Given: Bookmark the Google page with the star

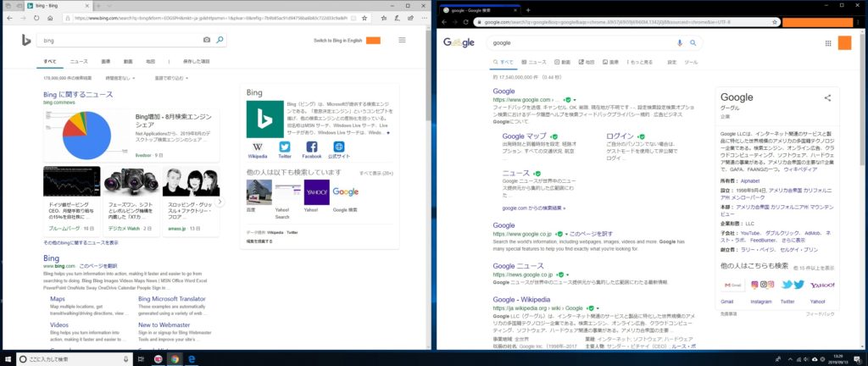Looking at the screenshot, I should (x=774, y=22).
